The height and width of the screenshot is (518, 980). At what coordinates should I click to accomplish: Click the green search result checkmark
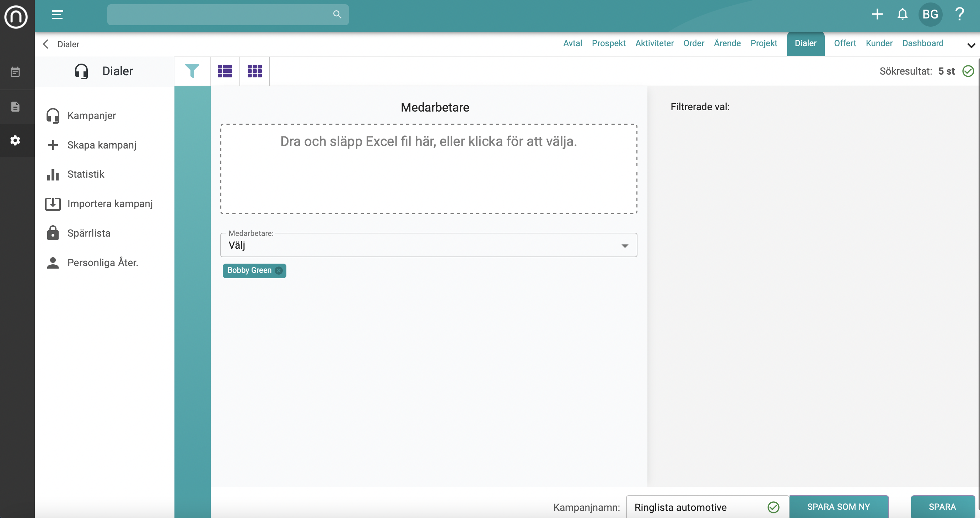[x=968, y=71]
